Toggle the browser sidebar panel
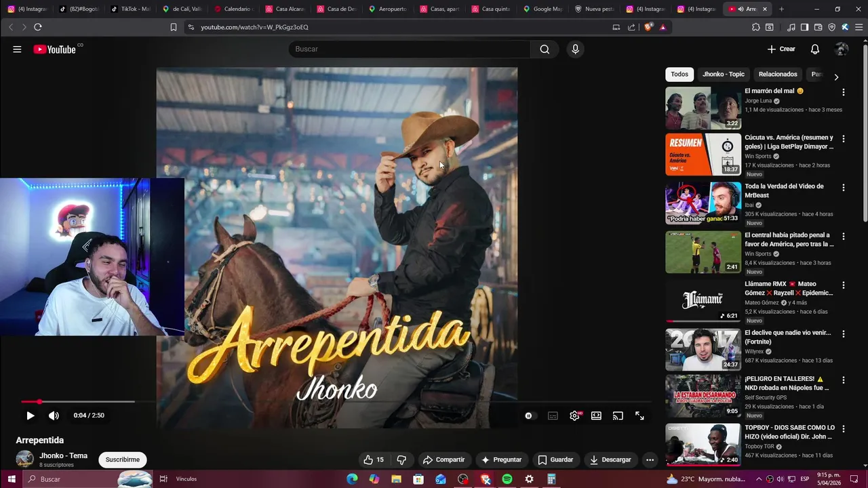This screenshot has width=868, height=488. (804, 27)
